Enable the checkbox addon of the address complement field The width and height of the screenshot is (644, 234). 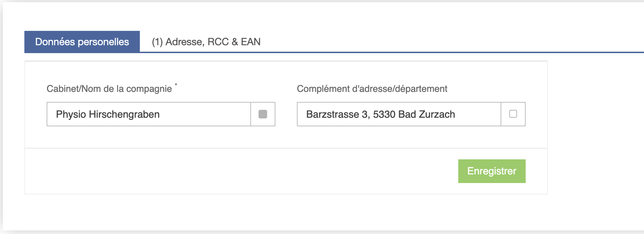(x=513, y=114)
